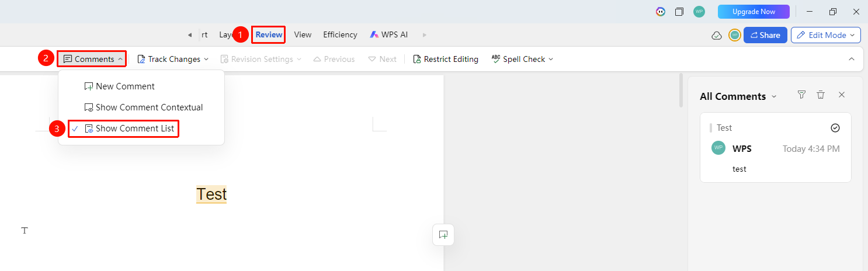The image size is (868, 271).
Task: Open the Edit Mode dropdown
Action: [x=825, y=35]
